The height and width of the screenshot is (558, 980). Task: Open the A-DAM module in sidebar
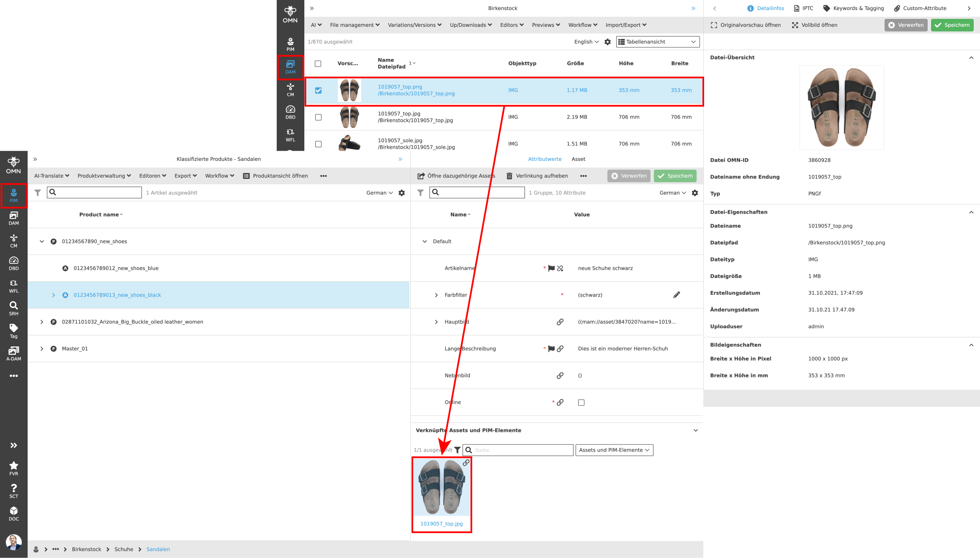[13, 353]
